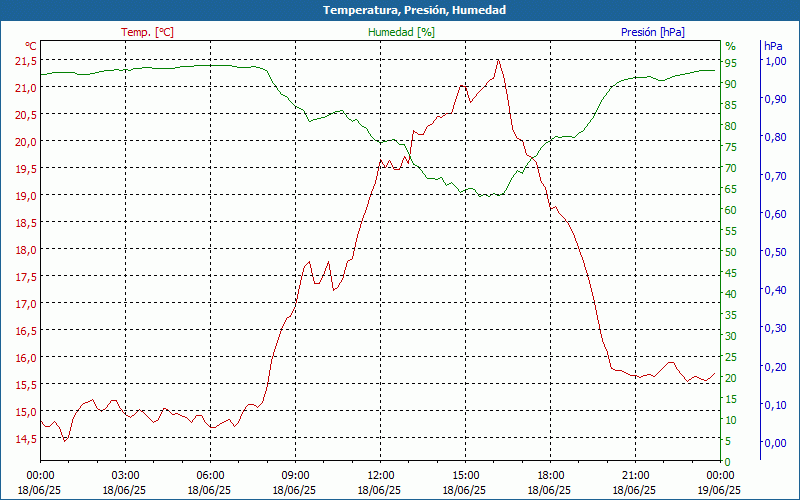Click the '55' humidity axis value
Viewport: 800px width, 500px height.
click(x=731, y=231)
